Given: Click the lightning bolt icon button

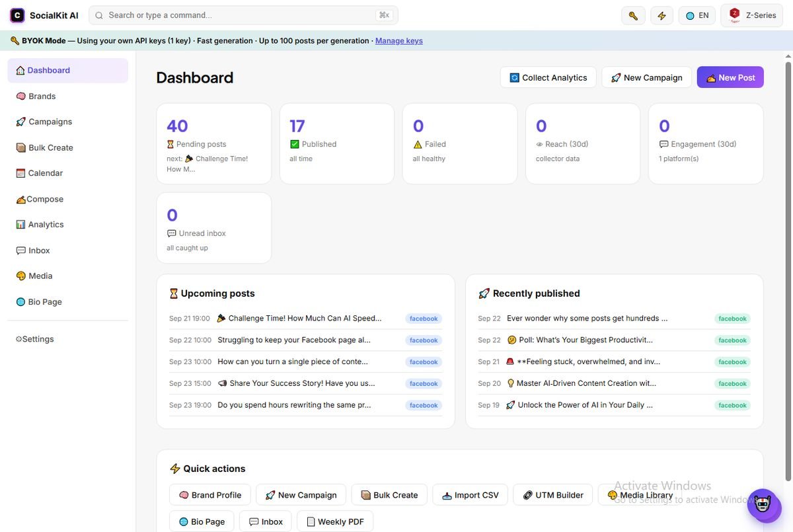Looking at the screenshot, I should 661,15.
